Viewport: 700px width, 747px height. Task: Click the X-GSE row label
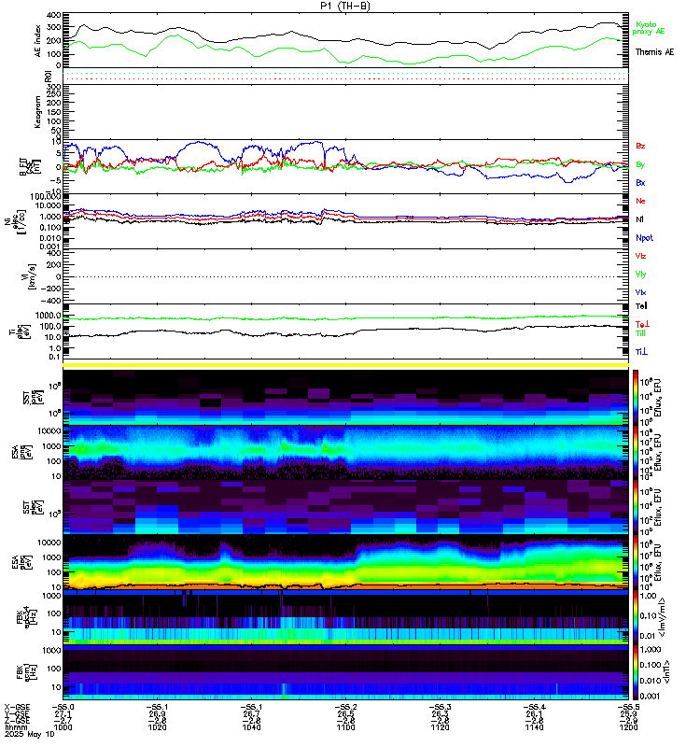pyautogui.click(x=17, y=707)
